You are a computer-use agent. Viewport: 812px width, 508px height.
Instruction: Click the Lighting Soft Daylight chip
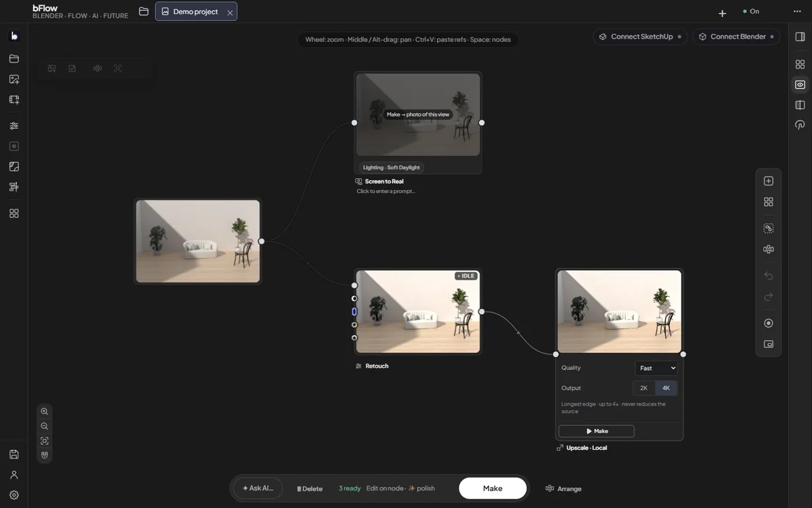391,167
